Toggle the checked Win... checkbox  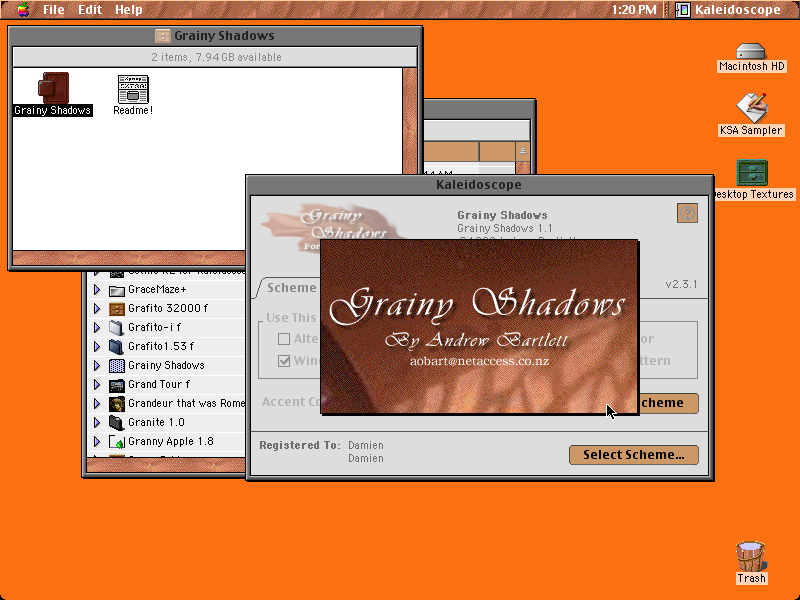click(284, 361)
